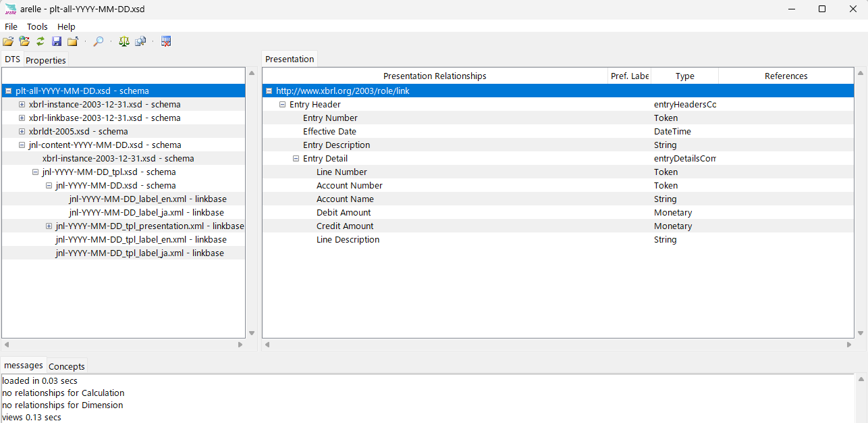Collapse the Entry Detail node

point(296,158)
